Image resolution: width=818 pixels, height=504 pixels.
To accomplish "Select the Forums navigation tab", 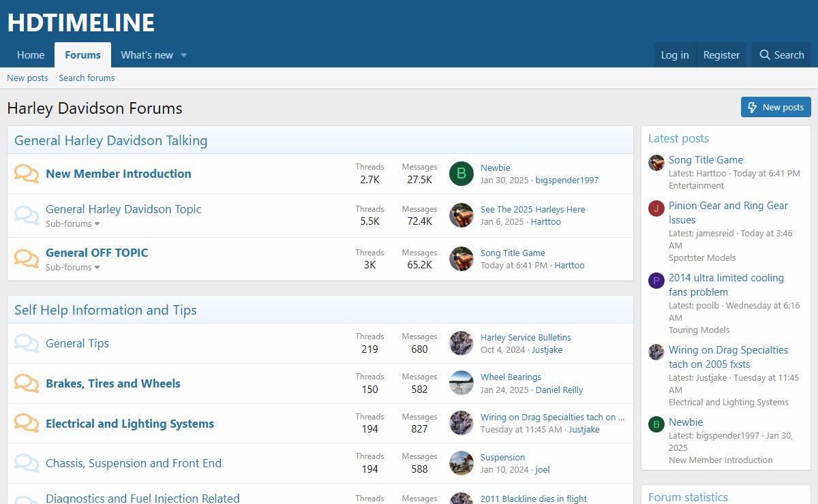I will [82, 55].
